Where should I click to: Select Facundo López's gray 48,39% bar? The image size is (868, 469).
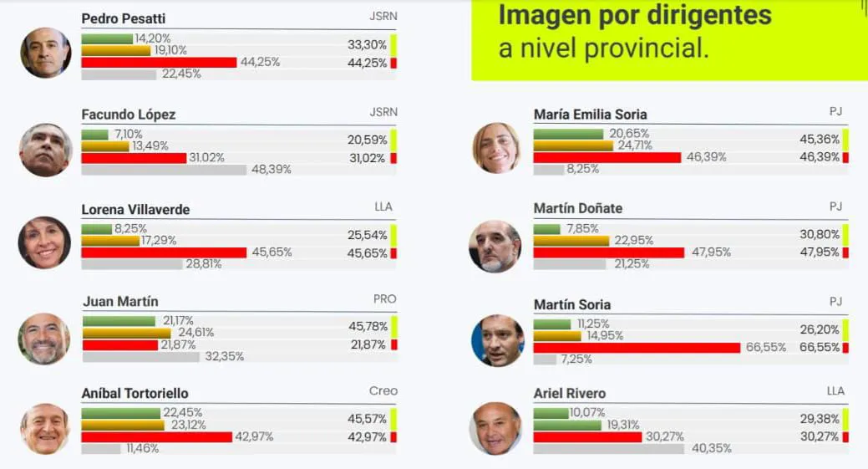pyautogui.click(x=164, y=170)
